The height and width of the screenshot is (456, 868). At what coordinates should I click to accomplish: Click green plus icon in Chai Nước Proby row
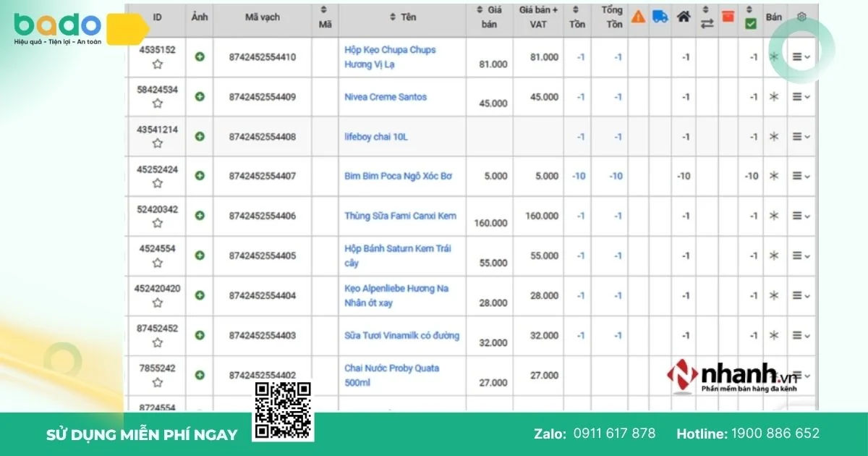click(x=200, y=375)
